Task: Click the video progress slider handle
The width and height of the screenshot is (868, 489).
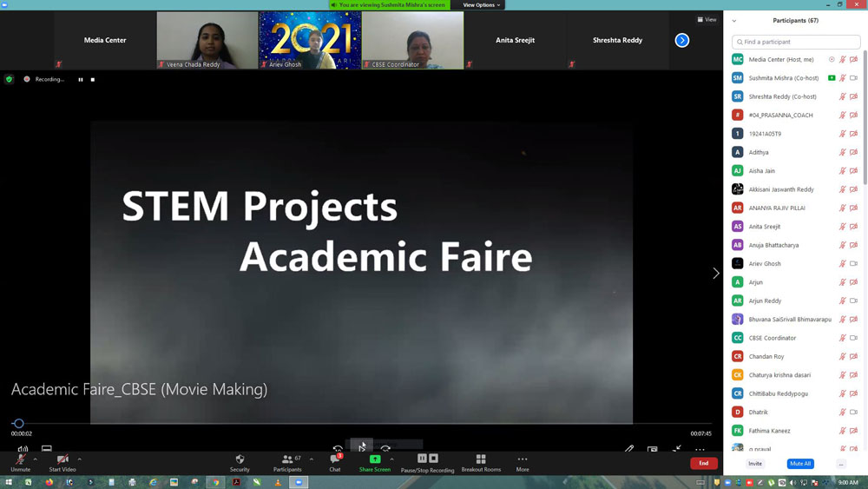Action: 18,424
